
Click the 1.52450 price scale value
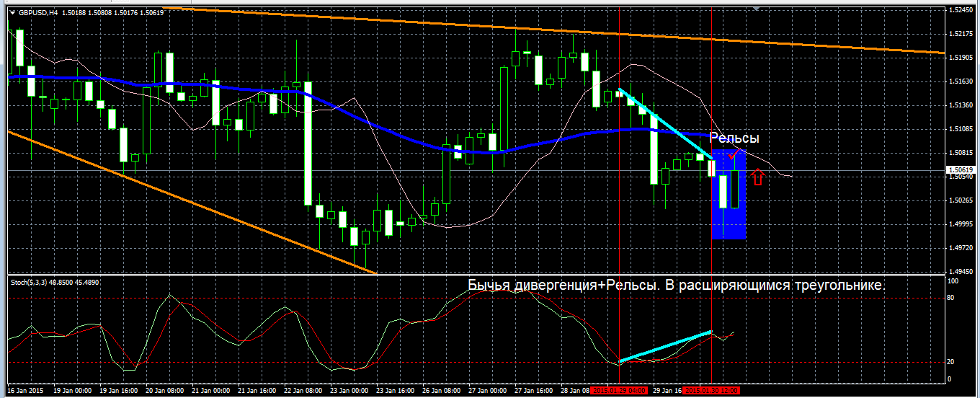963,10
